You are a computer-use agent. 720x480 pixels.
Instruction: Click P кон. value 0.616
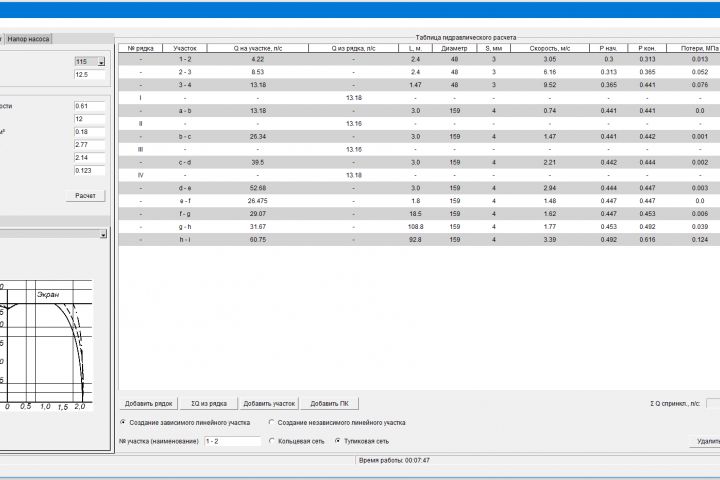coord(647,239)
